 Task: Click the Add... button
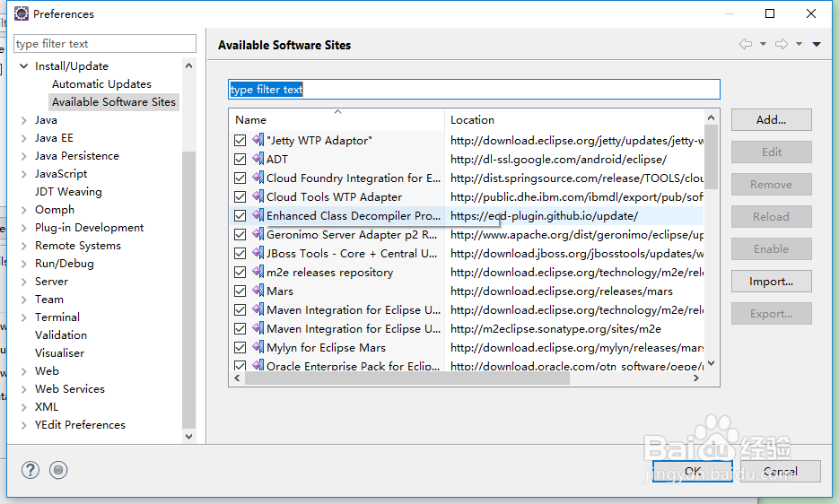click(x=771, y=119)
